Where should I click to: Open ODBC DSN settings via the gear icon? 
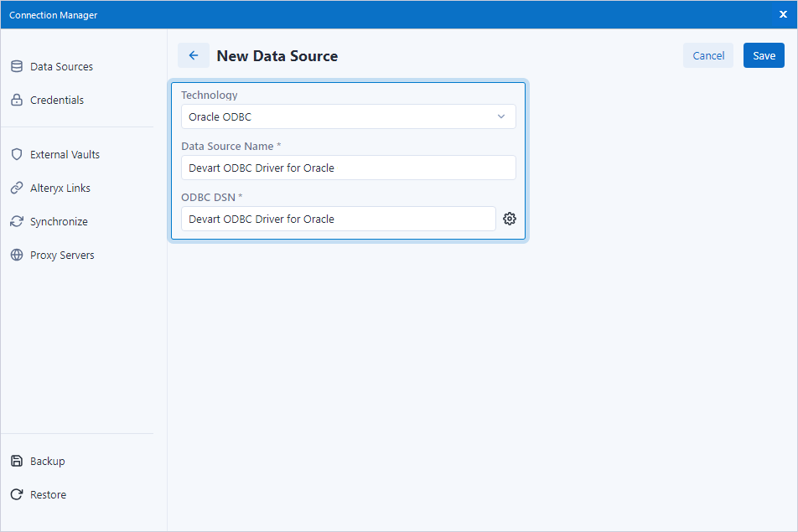[x=510, y=218]
